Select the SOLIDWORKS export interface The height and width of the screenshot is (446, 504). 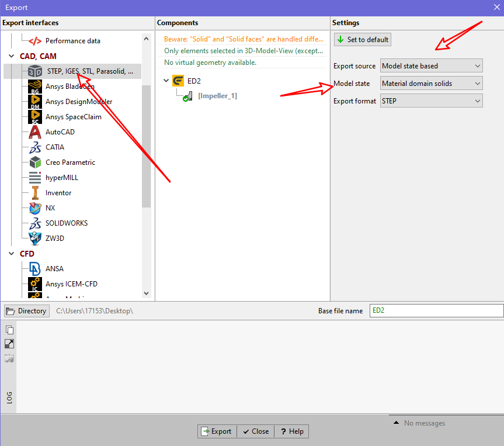pos(67,223)
